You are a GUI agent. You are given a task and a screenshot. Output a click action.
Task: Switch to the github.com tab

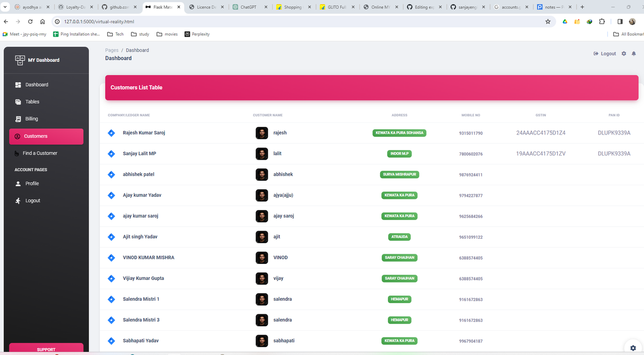tap(118, 7)
